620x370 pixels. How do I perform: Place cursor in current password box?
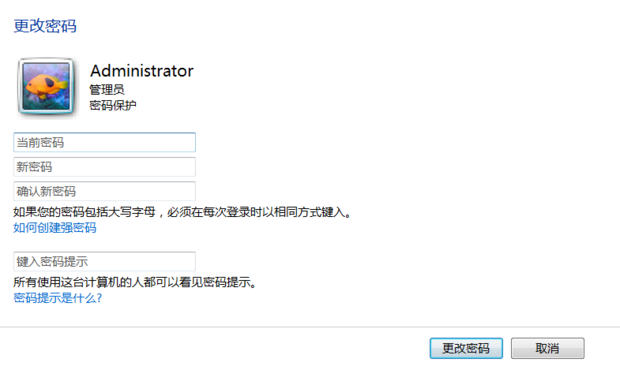point(104,142)
